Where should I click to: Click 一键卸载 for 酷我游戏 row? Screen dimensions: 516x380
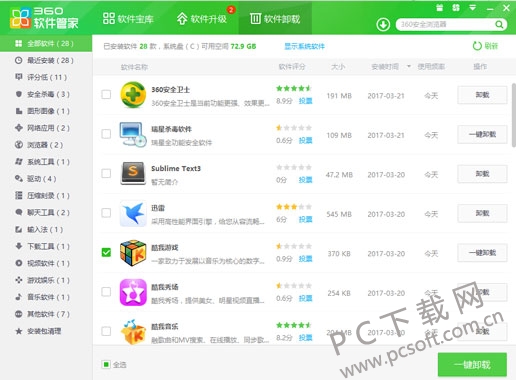tap(482, 253)
